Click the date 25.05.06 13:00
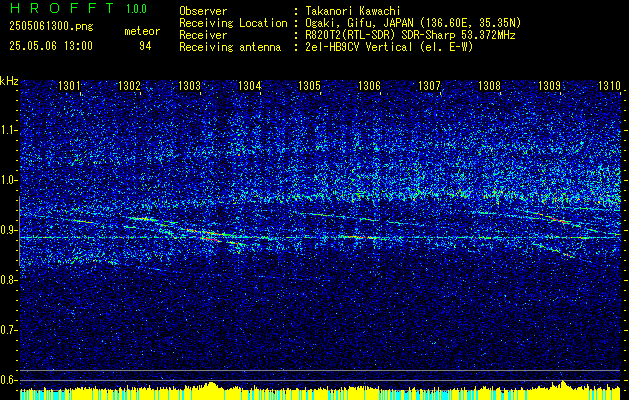The height and width of the screenshot is (400, 629). tap(51, 46)
